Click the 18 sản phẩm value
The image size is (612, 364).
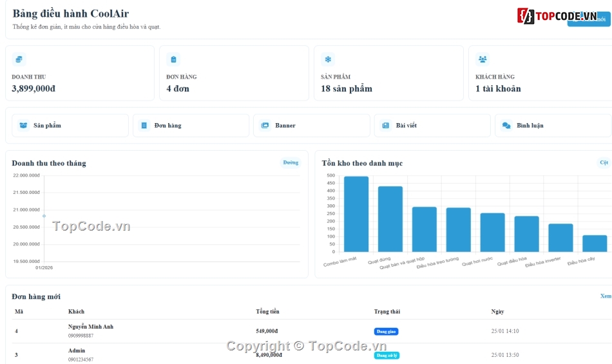point(347,88)
